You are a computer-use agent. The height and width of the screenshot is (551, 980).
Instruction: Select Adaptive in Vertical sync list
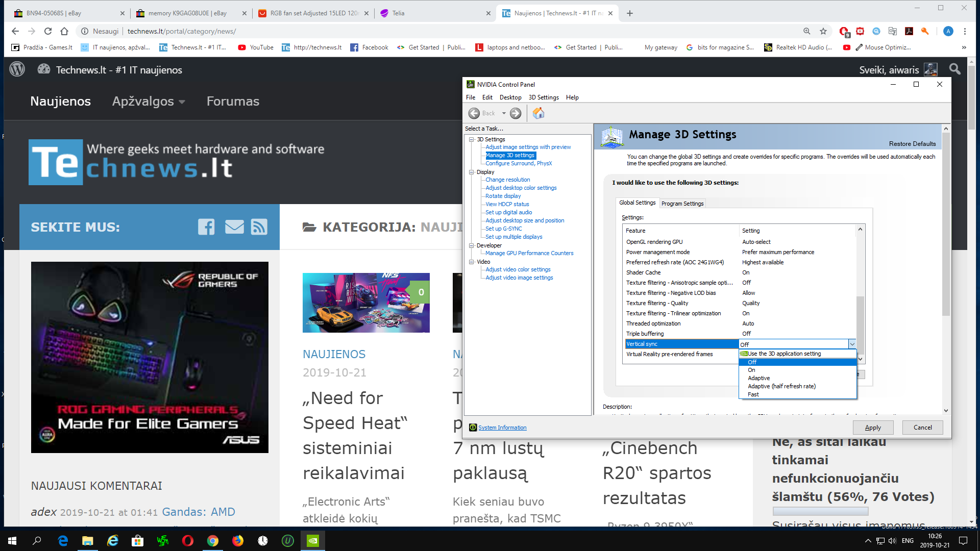pos(797,378)
